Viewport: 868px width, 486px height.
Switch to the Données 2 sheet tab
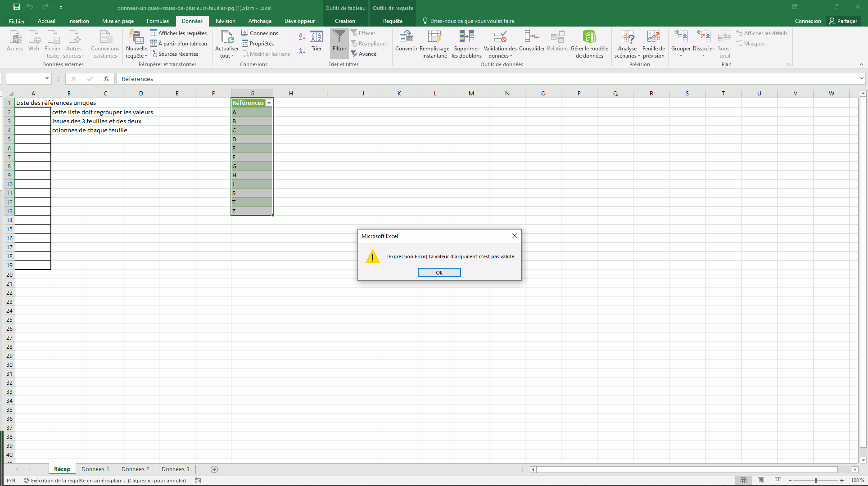tap(135, 469)
